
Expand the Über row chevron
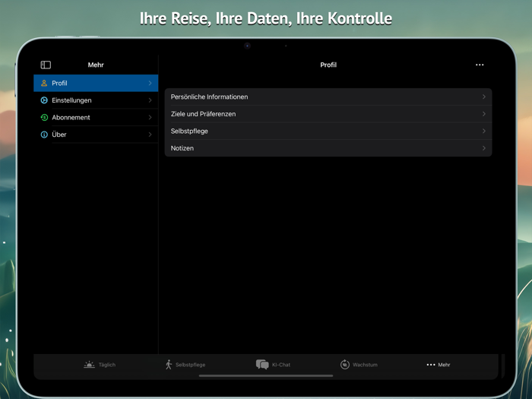(150, 135)
